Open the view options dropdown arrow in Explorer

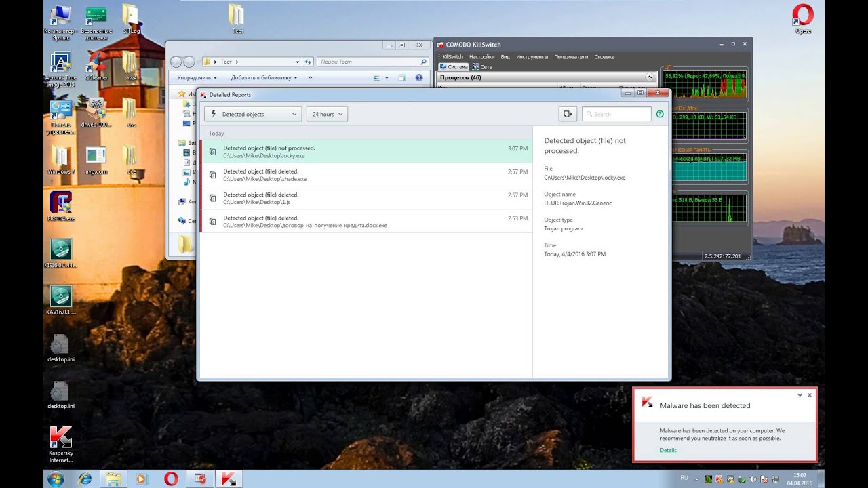[x=387, y=78]
